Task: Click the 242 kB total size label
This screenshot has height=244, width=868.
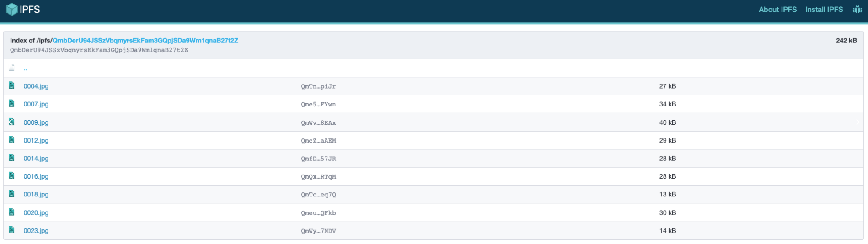Action: coord(847,40)
